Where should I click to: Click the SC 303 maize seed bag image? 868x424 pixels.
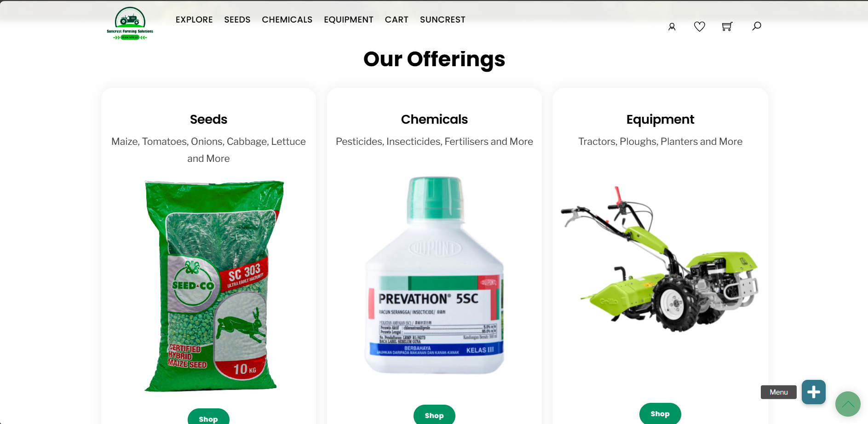(x=213, y=286)
